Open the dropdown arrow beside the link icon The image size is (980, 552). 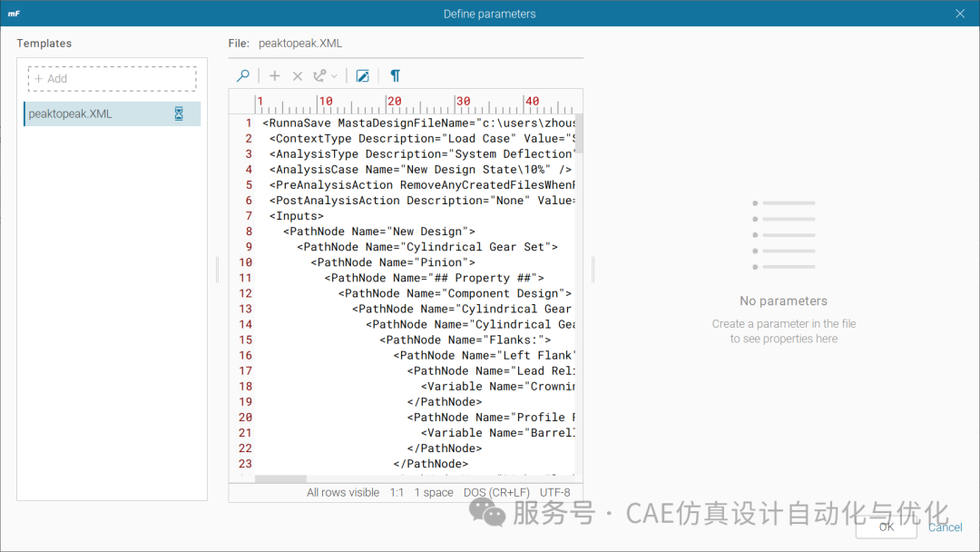[334, 76]
